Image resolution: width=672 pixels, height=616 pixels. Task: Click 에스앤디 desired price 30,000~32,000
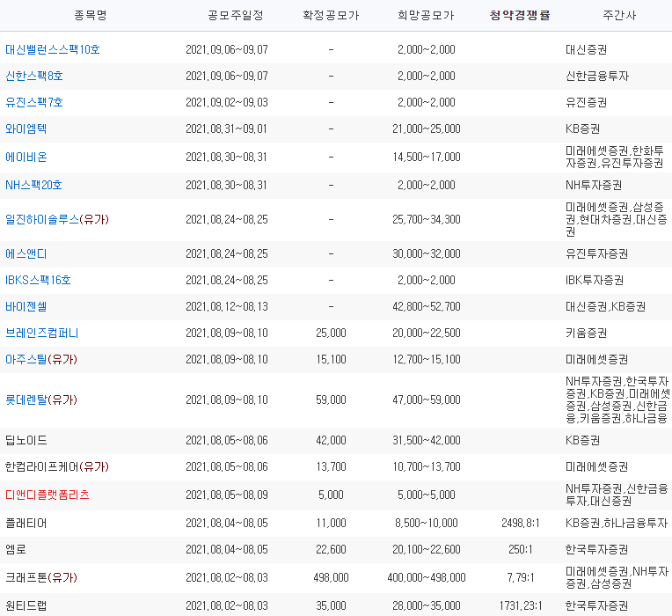tap(427, 254)
